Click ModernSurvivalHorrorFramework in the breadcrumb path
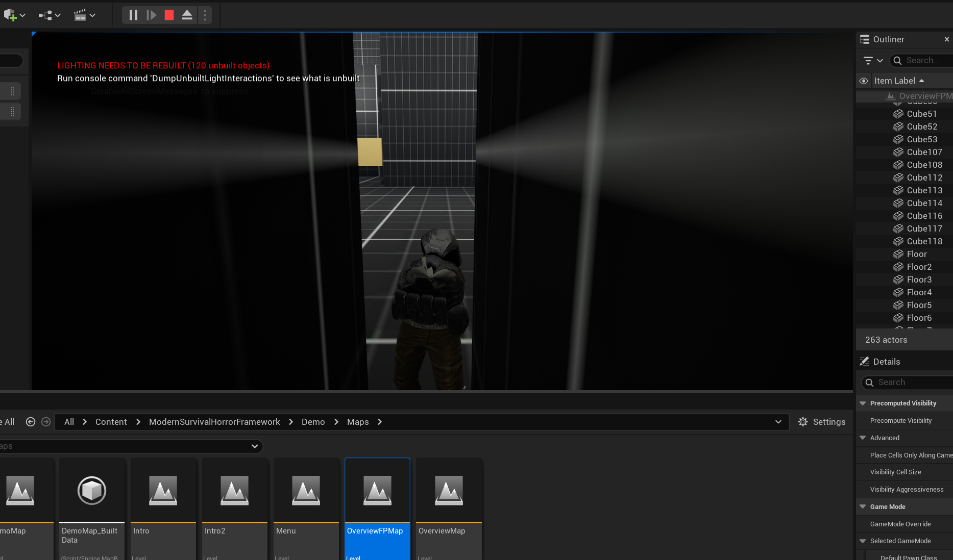 214,422
